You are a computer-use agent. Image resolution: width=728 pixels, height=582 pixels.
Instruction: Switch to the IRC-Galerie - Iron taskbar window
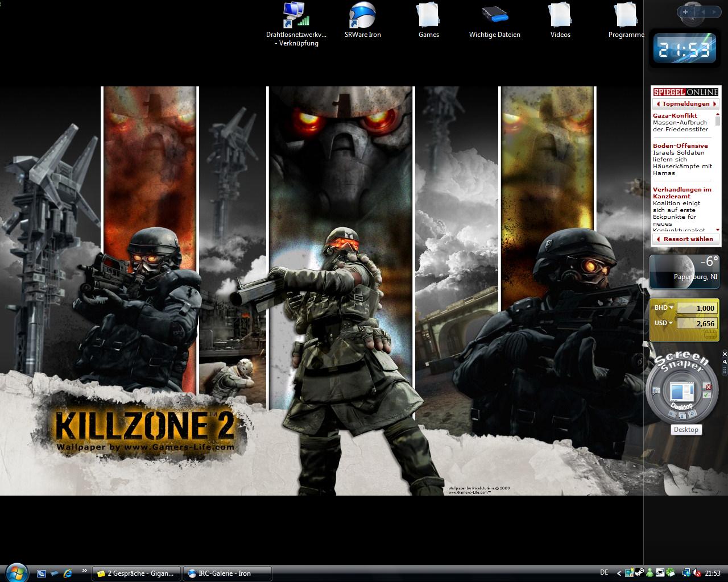click(227, 573)
